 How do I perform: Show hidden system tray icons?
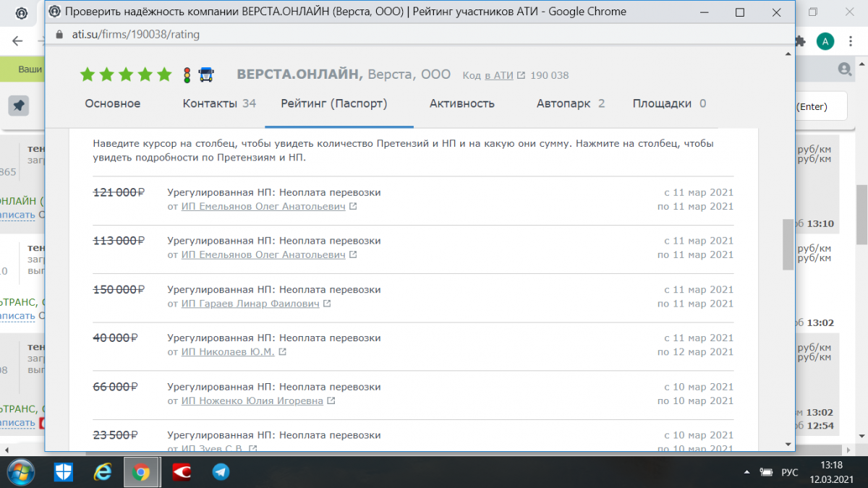pyautogui.click(x=747, y=472)
